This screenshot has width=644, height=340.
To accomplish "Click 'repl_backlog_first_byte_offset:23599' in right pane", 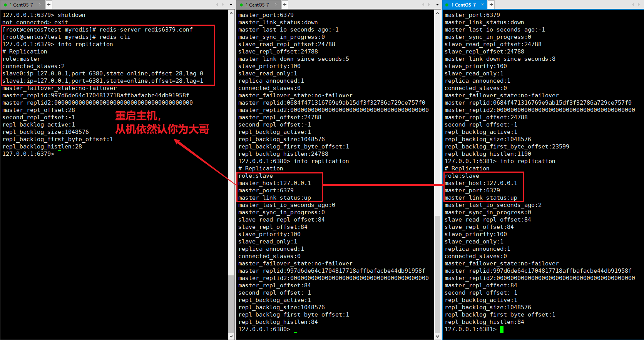I will click(x=507, y=147).
